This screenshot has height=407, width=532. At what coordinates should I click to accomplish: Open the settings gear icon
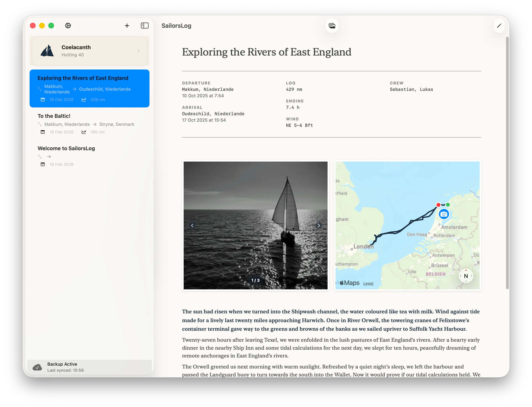pos(68,26)
